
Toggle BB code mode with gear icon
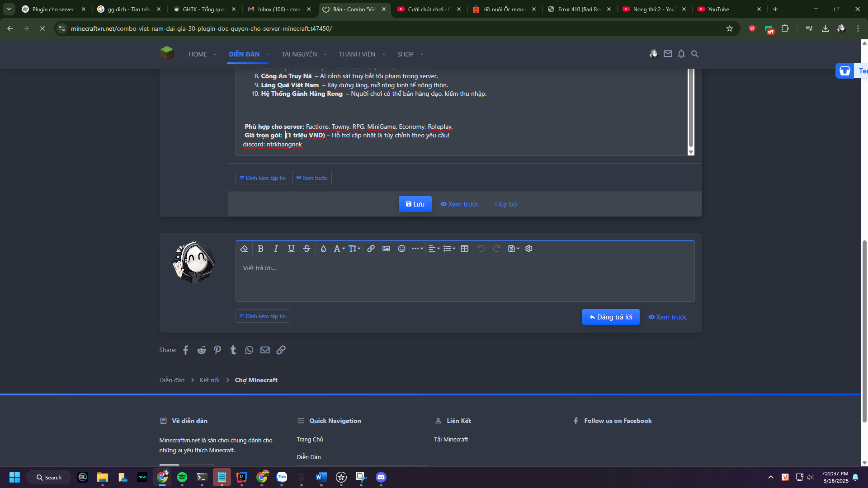pyautogui.click(x=528, y=249)
